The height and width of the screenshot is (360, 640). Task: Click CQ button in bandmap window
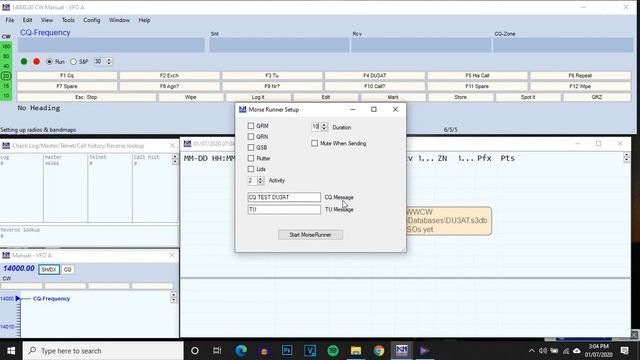(x=68, y=269)
